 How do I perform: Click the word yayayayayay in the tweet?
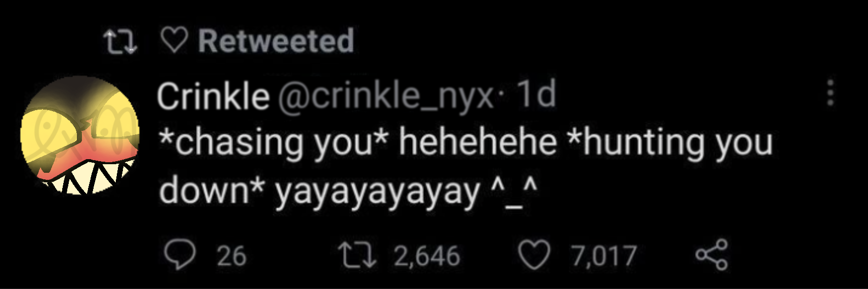(x=377, y=192)
